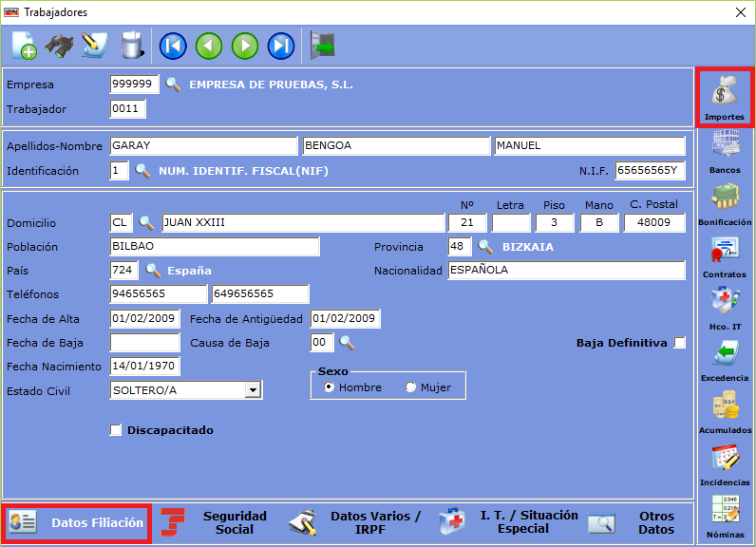This screenshot has height=547, width=756.
Task: Open the Contratos sidebar icon
Action: [x=725, y=256]
